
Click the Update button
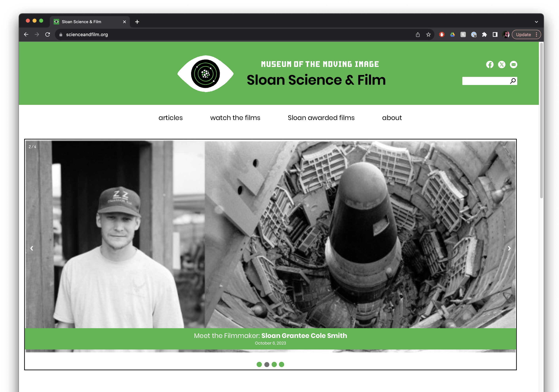523,35
